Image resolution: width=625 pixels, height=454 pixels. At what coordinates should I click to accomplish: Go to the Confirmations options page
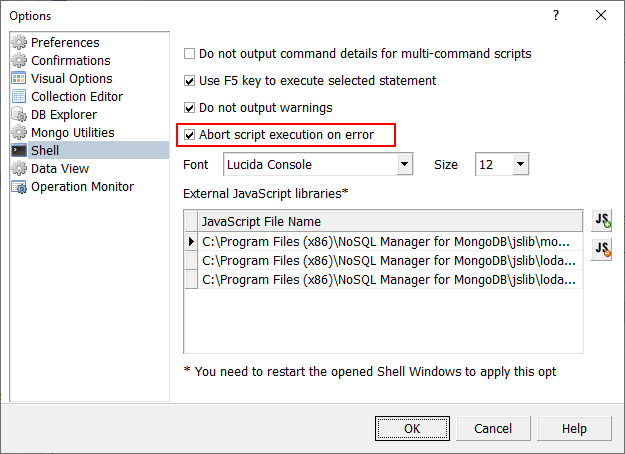[71, 61]
